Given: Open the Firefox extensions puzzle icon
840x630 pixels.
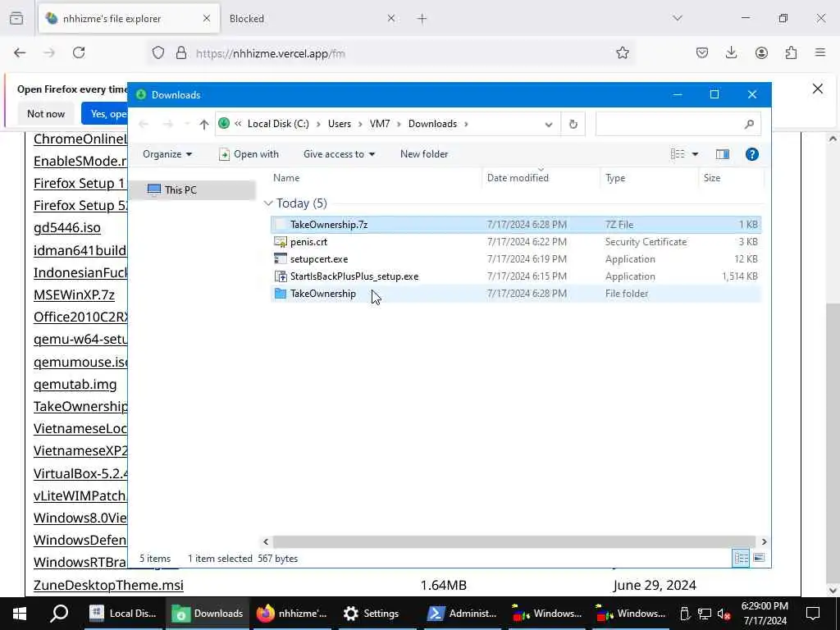Looking at the screenshot, I should [x=791, y=52].
